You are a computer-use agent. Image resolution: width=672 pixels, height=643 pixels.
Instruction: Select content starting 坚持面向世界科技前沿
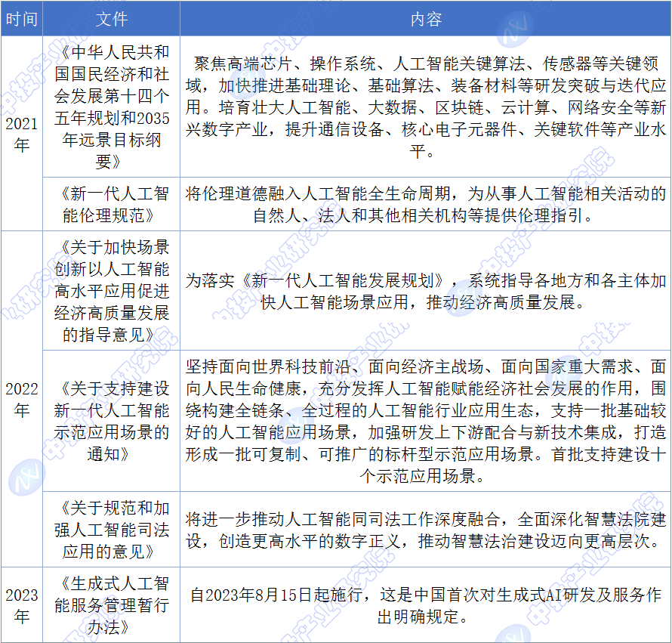point(425,421)
